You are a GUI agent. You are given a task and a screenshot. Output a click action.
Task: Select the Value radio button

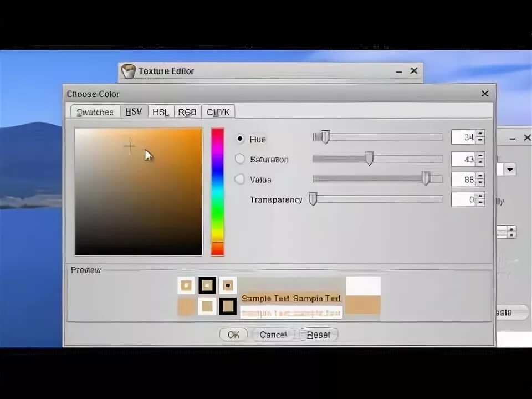240,179
